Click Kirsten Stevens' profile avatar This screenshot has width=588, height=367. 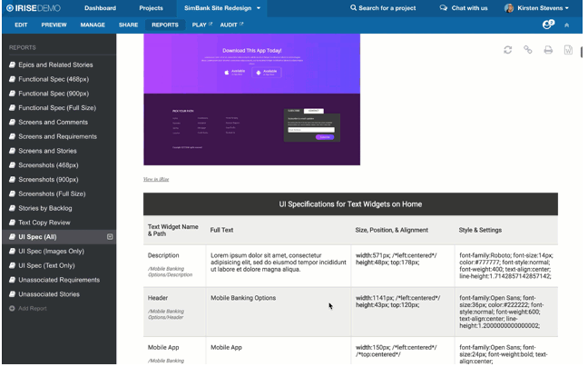point(509,8)
